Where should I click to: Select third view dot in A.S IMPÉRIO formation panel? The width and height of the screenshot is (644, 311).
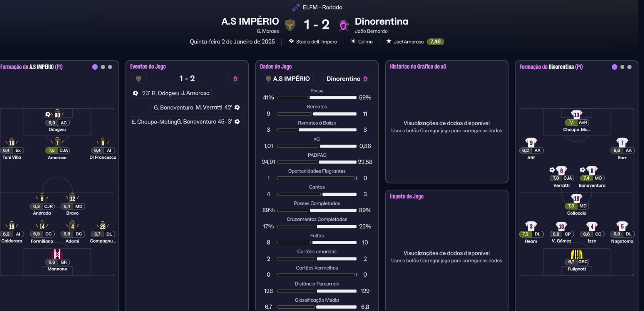click(110, 67)
